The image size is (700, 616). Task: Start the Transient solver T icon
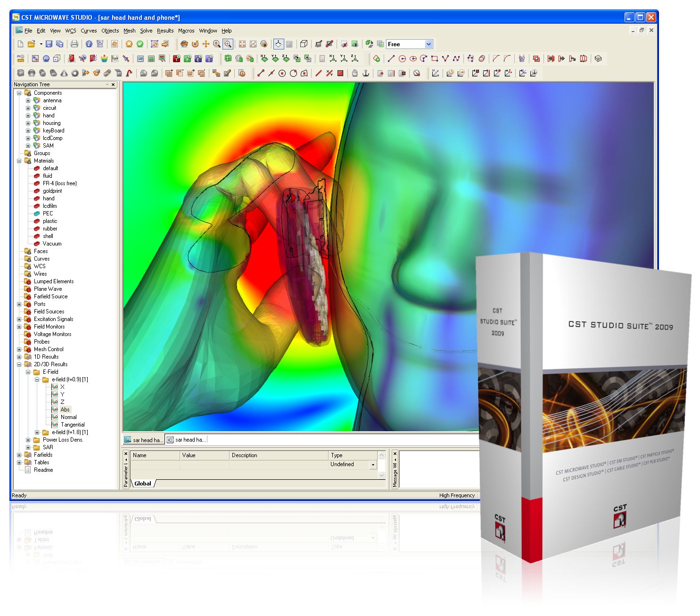tap(176, 58)
